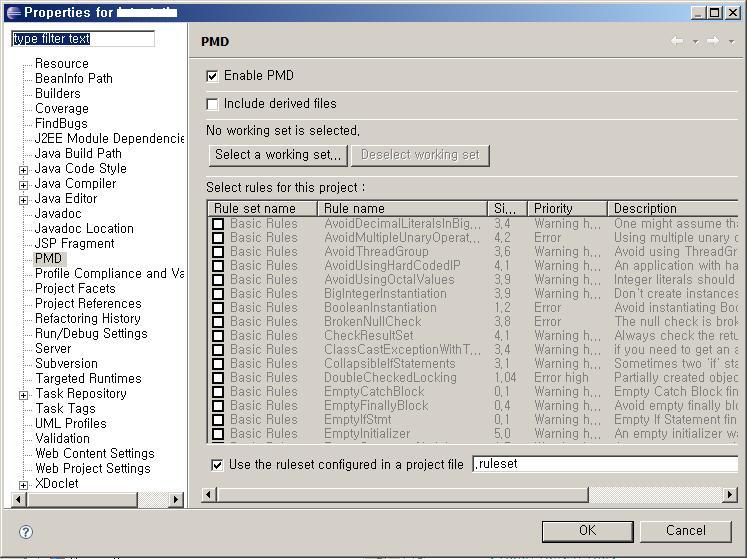The width and height of the screenshot is (747, 559).
Task: Select the PMD tree item
Action: [49, 259]
